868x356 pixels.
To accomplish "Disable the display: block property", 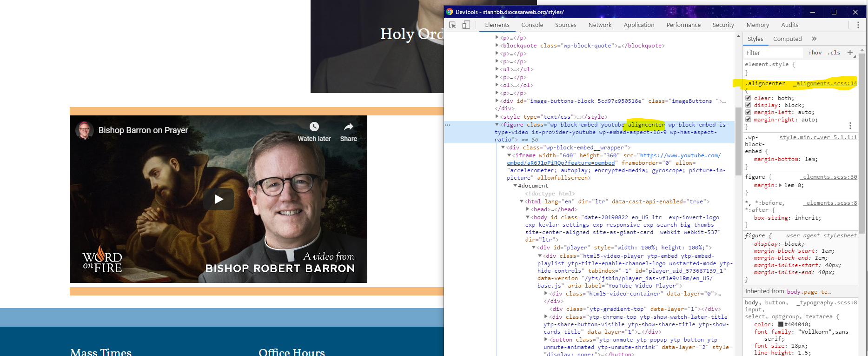I will click(748, 105).
